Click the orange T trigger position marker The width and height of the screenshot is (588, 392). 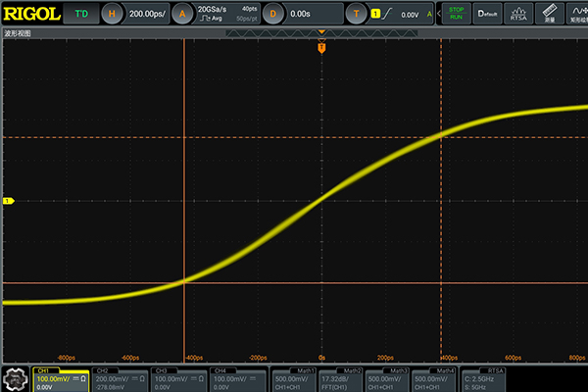320,47
